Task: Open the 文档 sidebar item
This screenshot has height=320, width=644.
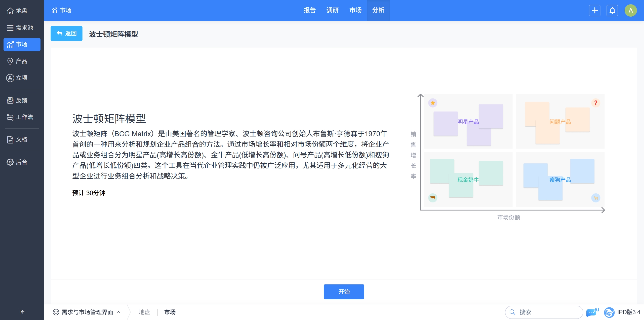Action: (x=22, y=139)
